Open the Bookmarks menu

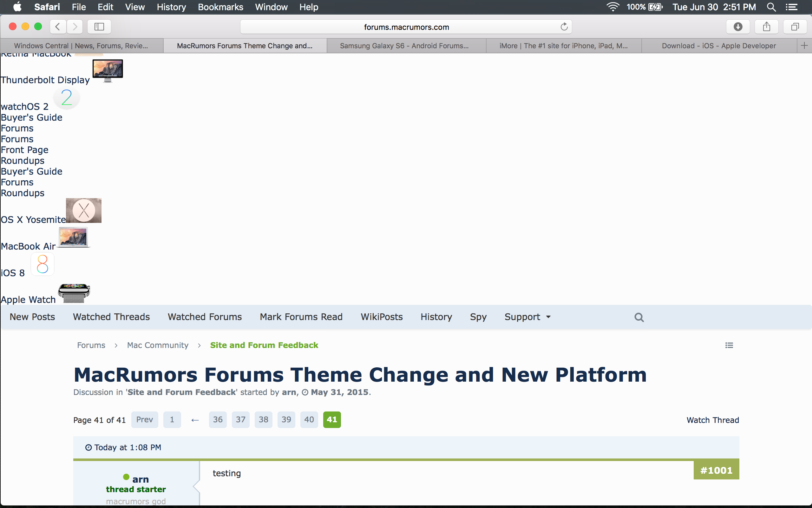[x=220, y=7]
